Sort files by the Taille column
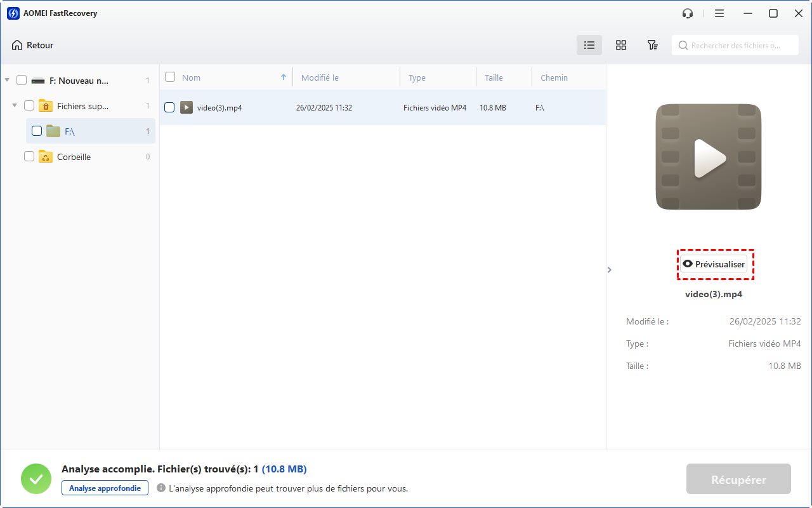 pyautogui.click(x=494, y=78)
